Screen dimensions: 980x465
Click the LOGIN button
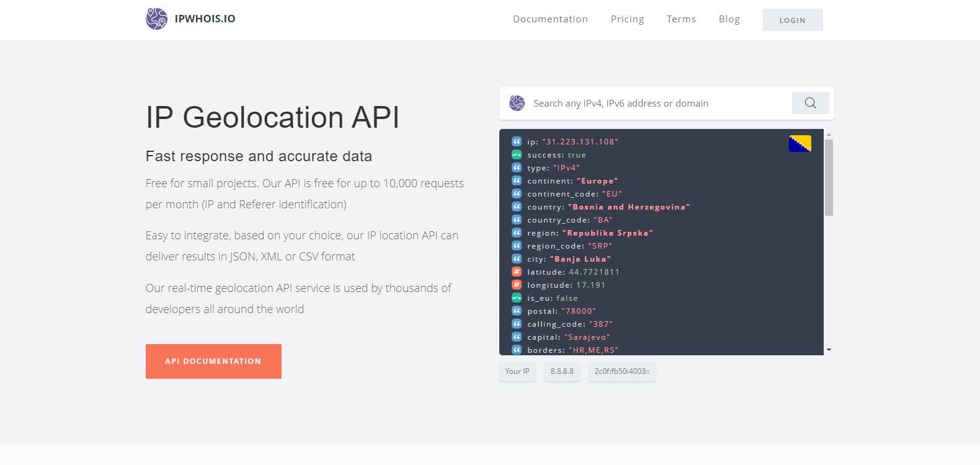pyautogui.click(x=793, y=20)
